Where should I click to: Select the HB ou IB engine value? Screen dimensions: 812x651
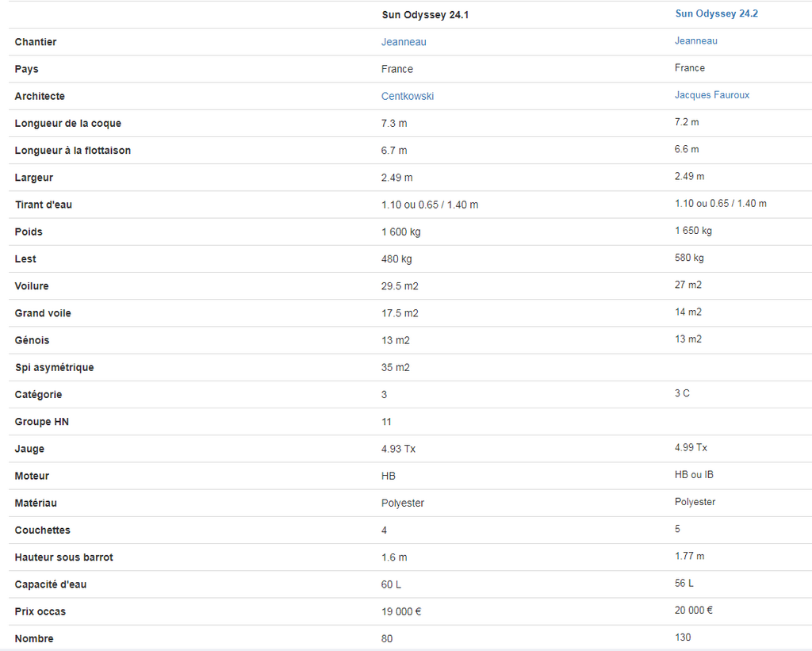tap(694, 475)
